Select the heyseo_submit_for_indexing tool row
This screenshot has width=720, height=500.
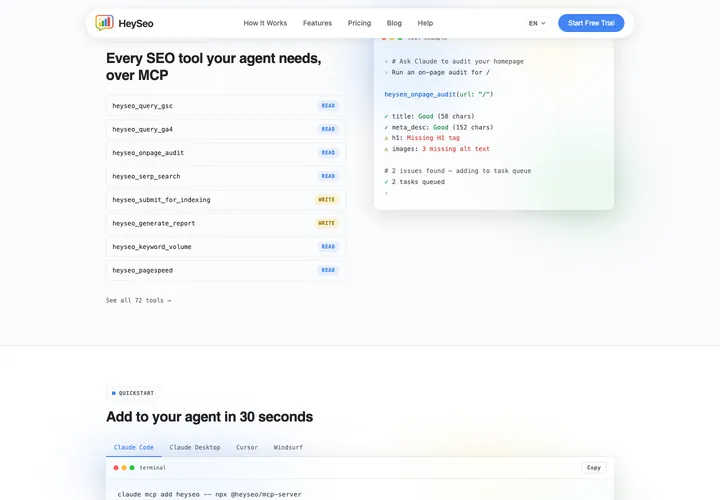point(225,200)
